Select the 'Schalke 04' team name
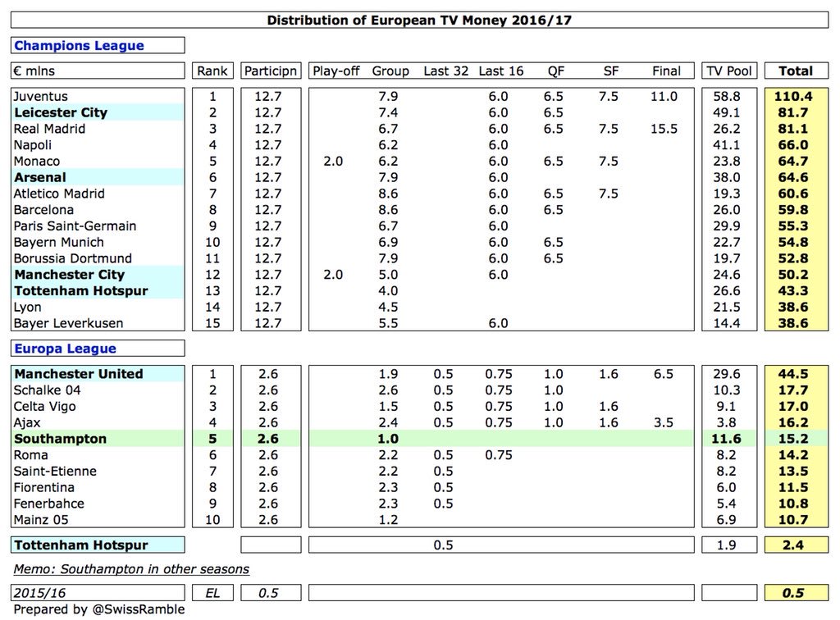 pyautogui.click(x=47, y=390)
